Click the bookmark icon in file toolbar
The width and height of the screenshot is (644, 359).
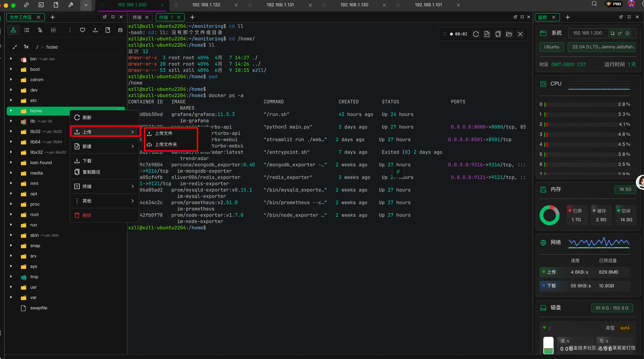(108, 30)
